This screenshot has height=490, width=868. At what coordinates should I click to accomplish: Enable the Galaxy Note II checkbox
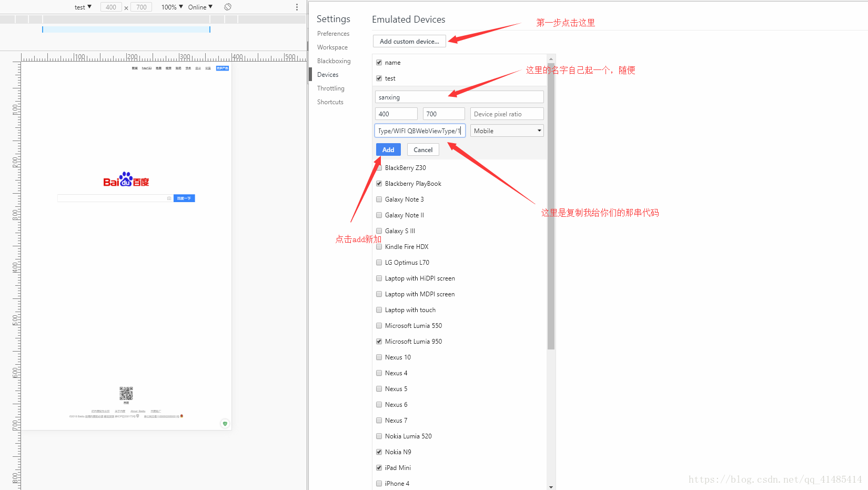coord(379,215)
